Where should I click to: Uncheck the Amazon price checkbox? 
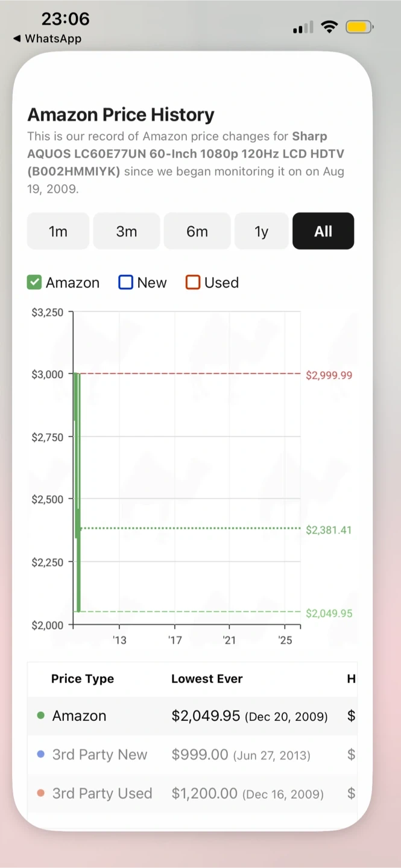[34, 282]
